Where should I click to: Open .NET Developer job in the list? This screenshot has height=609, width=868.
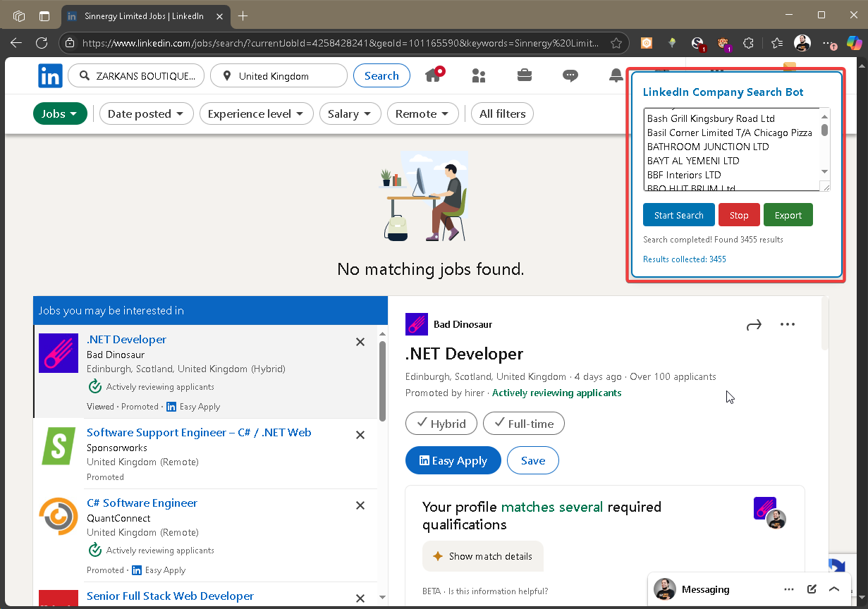(126, 339)
